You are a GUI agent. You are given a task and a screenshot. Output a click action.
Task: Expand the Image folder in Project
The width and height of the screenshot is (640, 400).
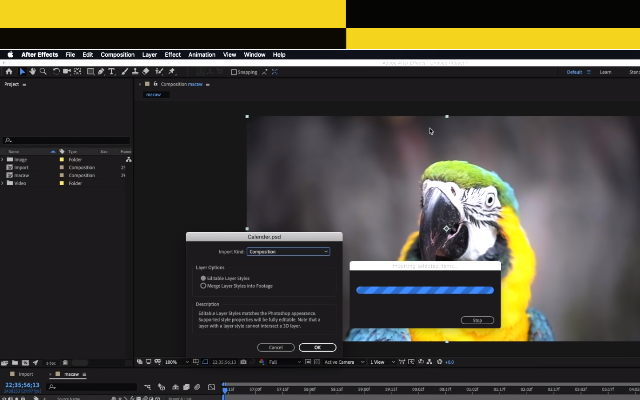click(x=3, y=159)
